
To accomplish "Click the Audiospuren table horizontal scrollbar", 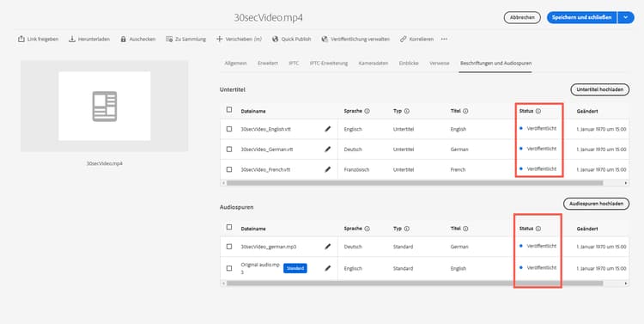I will pos(415,284).
